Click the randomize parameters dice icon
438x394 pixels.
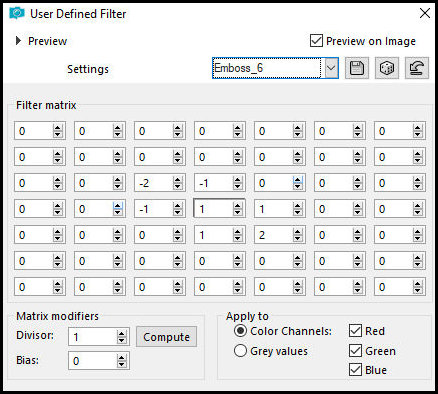click(x=387, y=68)
